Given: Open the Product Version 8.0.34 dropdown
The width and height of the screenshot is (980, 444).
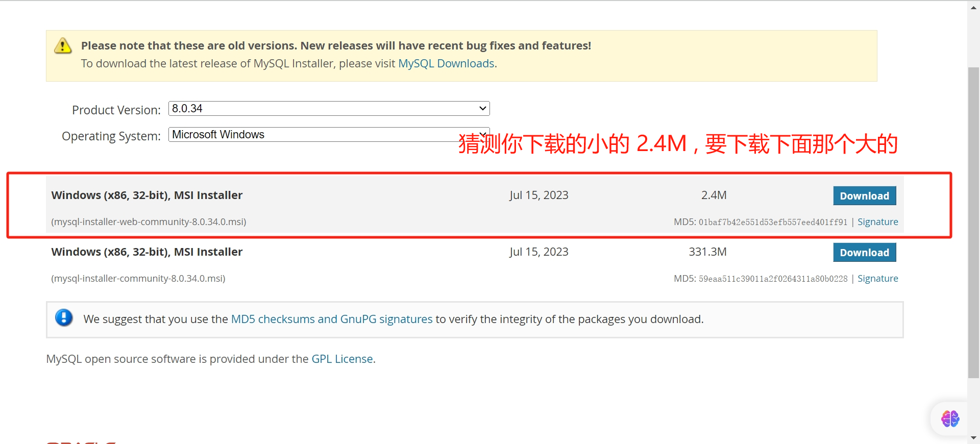Looking at the screenshot, I should click(329, 108).
